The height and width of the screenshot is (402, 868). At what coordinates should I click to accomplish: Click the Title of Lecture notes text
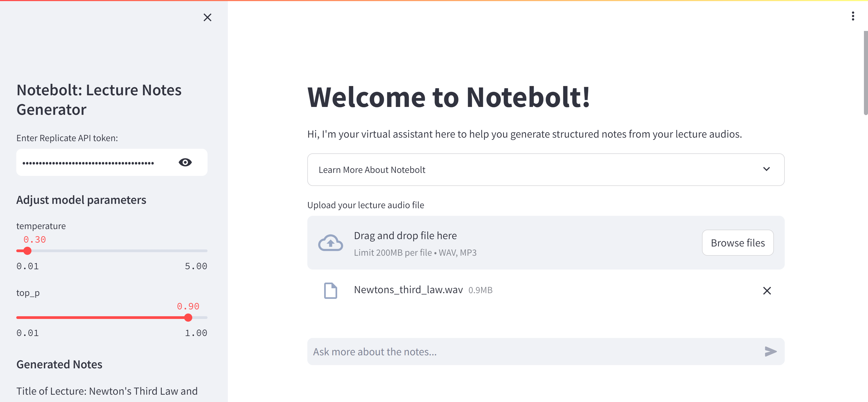[x=107, y=391]
